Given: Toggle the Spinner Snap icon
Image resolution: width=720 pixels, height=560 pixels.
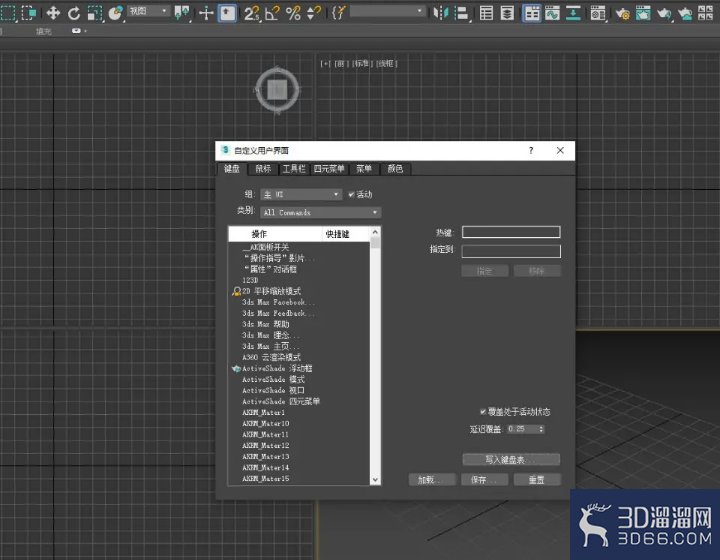Looking at the screenshot, I should coord(314,13).
